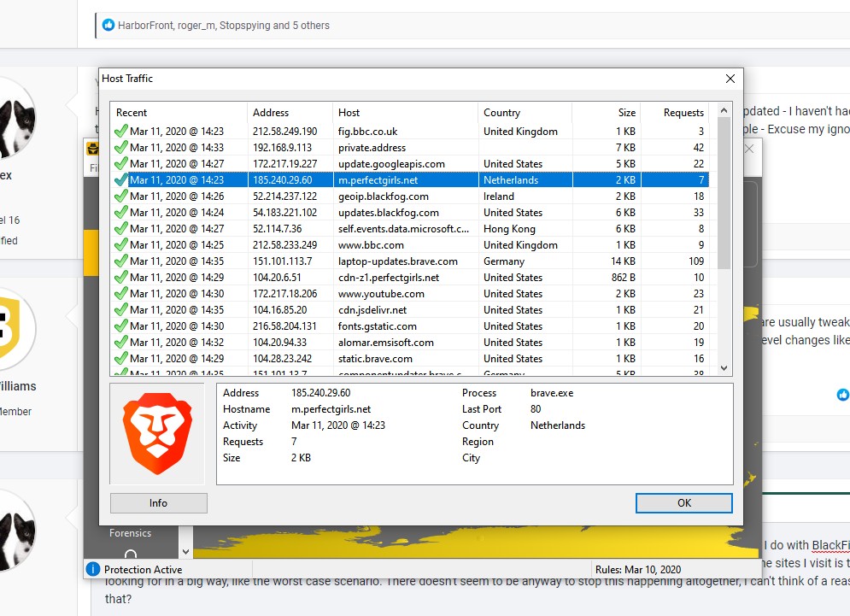Click the green checkmark for update.googleapis.com

tap(121, 164)
